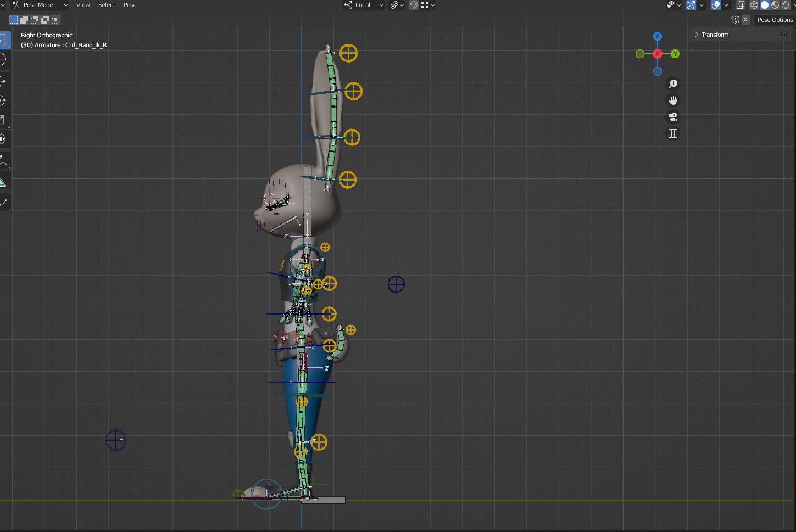Open the overlays settings dropdown arrow

(726, 5)
